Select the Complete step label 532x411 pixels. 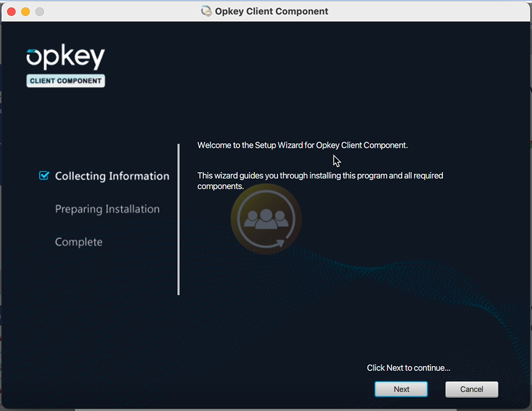click(79, 242)
